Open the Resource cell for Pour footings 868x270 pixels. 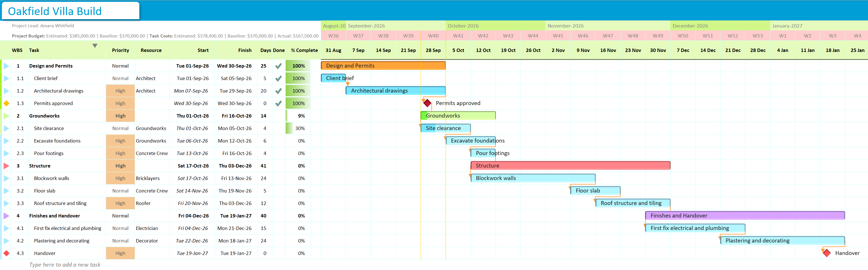(152, 153)
